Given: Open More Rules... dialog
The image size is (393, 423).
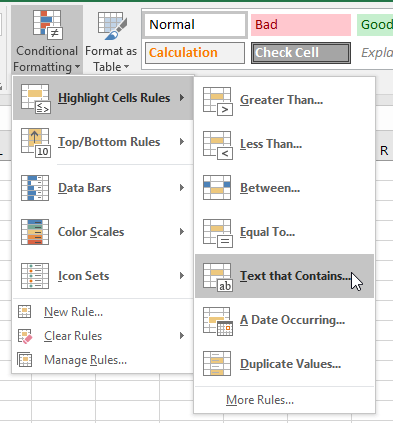Looking at the screenshot, I should tap(284, 400).
